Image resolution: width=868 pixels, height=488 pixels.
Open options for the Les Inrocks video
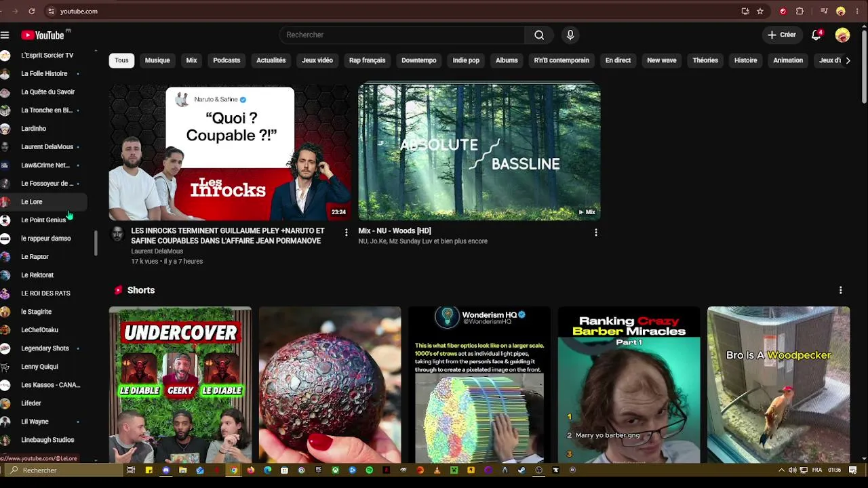click(346, 232)
